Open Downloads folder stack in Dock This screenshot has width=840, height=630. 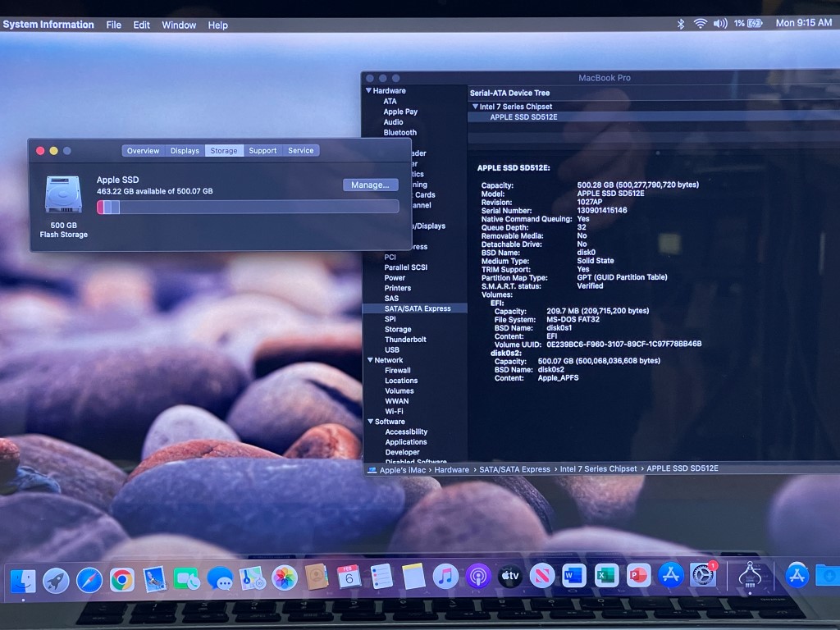[x=828, y=575]
